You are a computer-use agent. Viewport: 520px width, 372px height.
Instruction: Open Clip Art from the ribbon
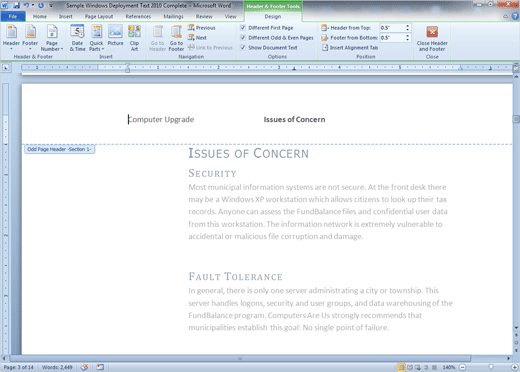[x=134, y=38]
